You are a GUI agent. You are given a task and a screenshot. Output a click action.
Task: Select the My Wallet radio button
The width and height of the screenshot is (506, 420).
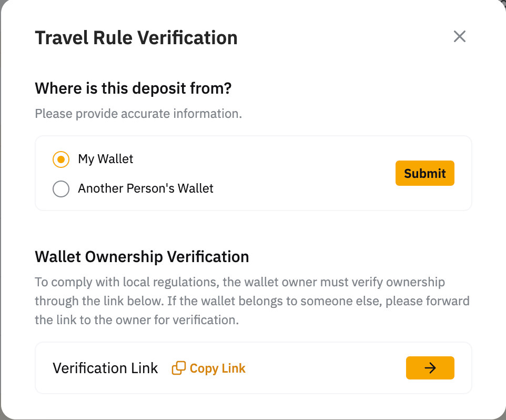[x=61, y=159]
